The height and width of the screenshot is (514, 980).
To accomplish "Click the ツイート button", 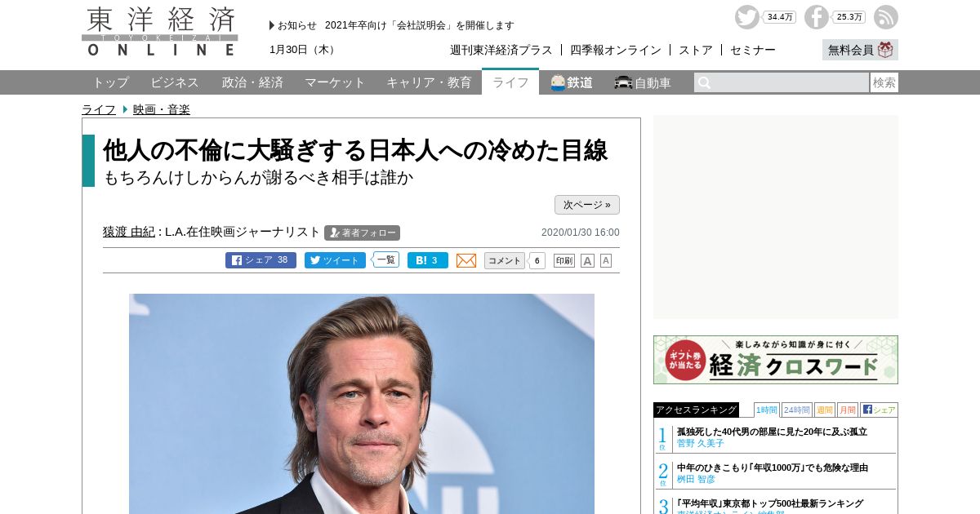I will point(335,260).
